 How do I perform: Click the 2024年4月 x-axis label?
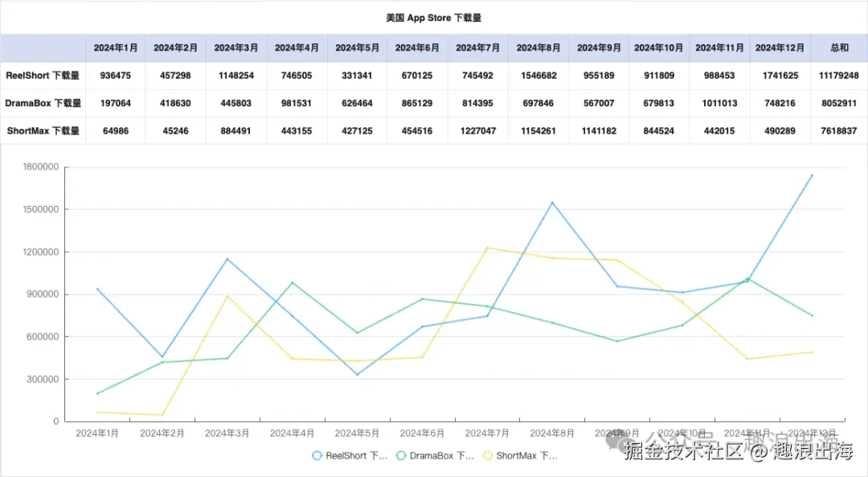coord(293,434)
